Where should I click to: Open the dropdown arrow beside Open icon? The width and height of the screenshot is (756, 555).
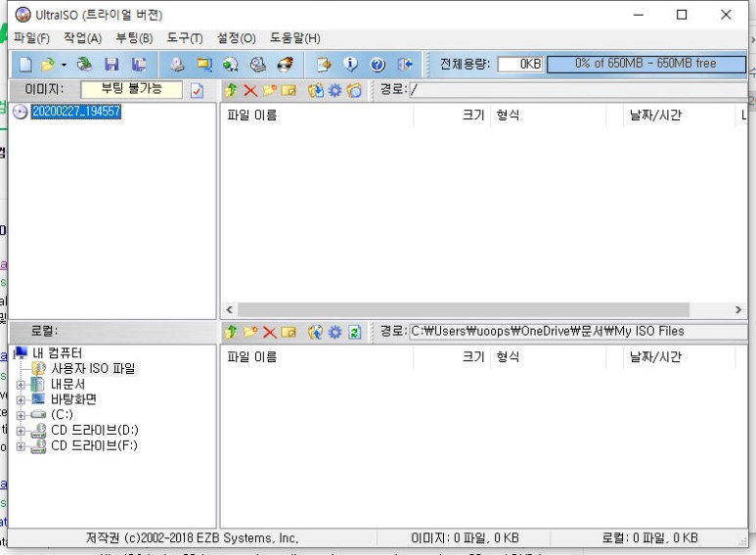pyautogui.click(x=64, y=65)
